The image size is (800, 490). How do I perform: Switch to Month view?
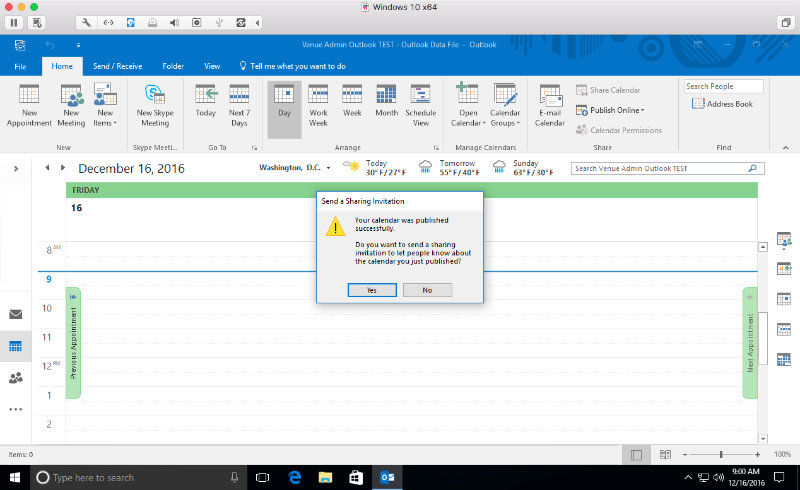pos(386,101)
